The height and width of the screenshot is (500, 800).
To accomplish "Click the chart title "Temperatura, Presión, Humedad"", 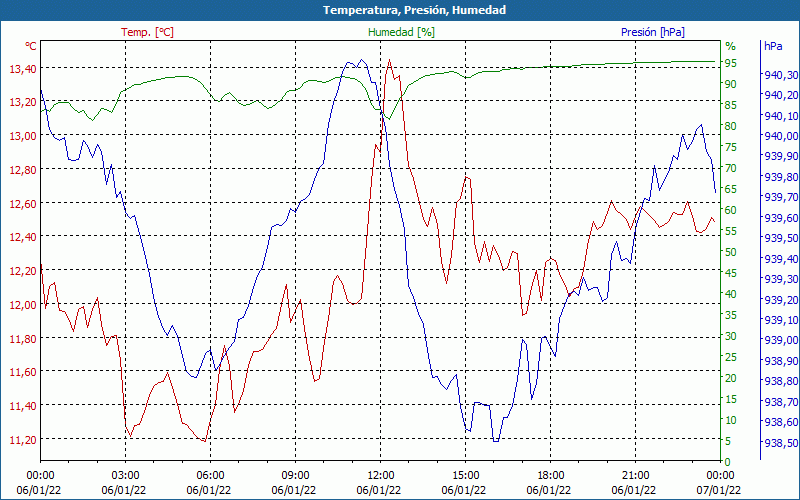I will 414,10.
